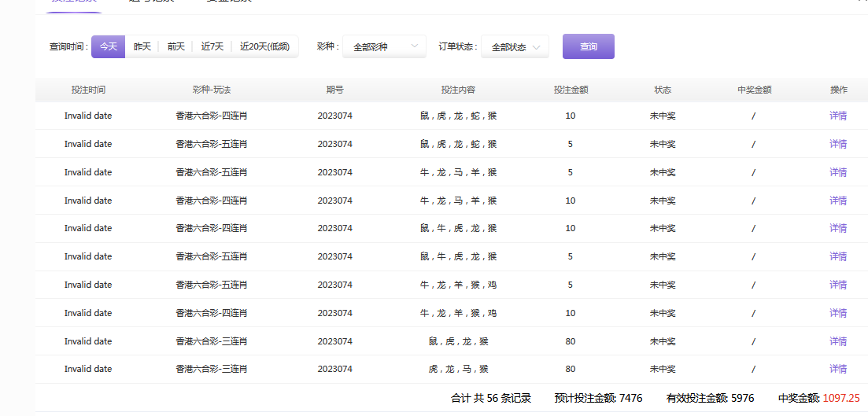This screenshot has width=868, height=416.
Task: Show 详情 for 三连肖 鼠,虎,龙,猴 bet
Action: click(838, 341)
